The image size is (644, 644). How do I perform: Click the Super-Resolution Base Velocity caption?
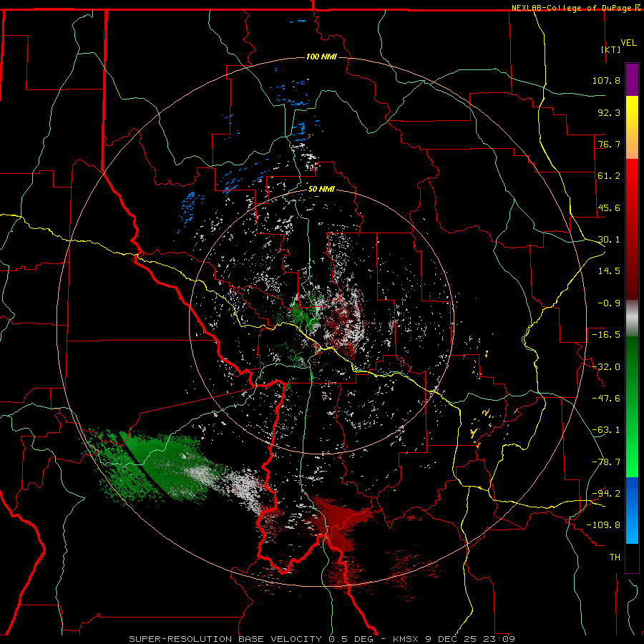[x=322, y=639]
